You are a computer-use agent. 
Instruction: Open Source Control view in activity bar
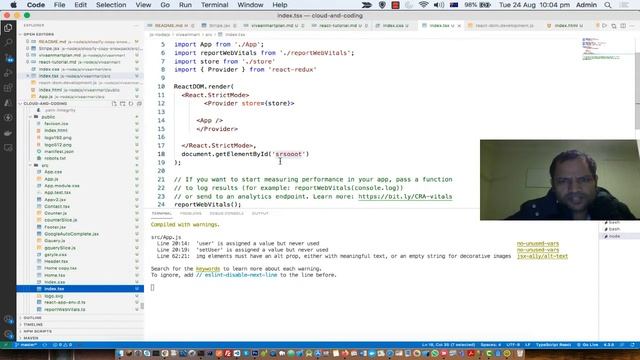8,58
